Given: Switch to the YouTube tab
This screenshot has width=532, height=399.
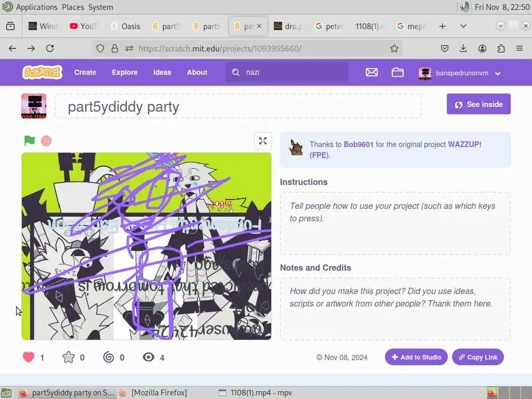Looking at the screenshot, I should point(84,26).
